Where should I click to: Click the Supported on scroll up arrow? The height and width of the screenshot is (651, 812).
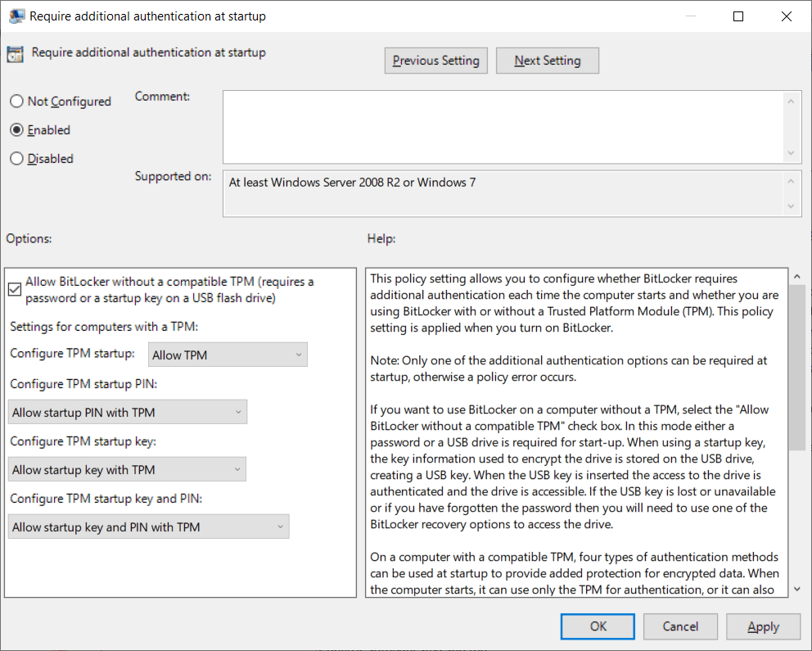tap(791, 181)
